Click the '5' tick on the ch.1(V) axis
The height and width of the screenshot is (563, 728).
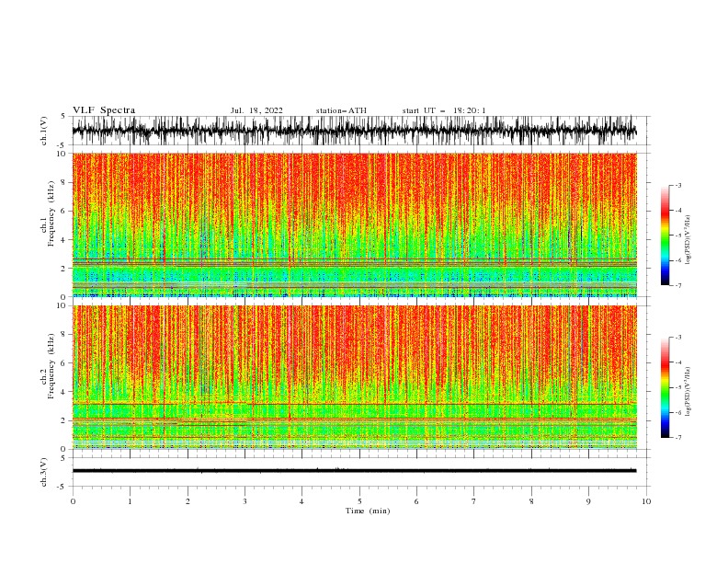pyautogui.click(x=63, y=117)
